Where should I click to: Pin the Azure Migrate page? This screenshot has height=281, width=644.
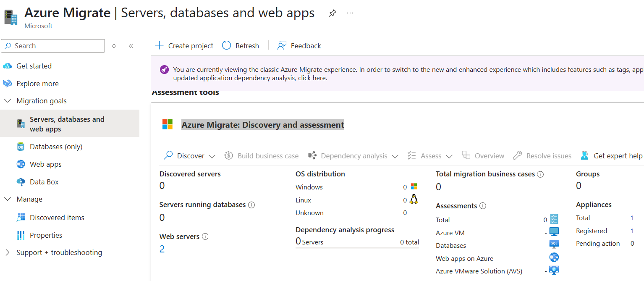pos(332,13)
